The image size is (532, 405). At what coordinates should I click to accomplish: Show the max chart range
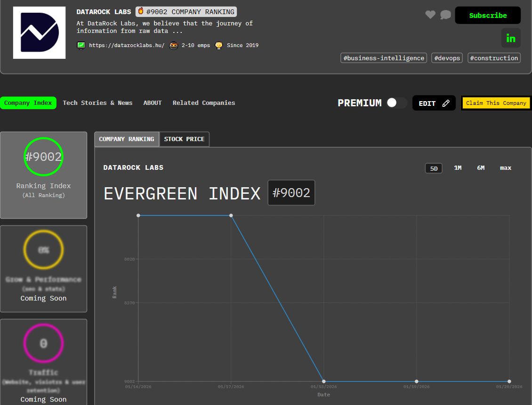[x=506, y=168]
